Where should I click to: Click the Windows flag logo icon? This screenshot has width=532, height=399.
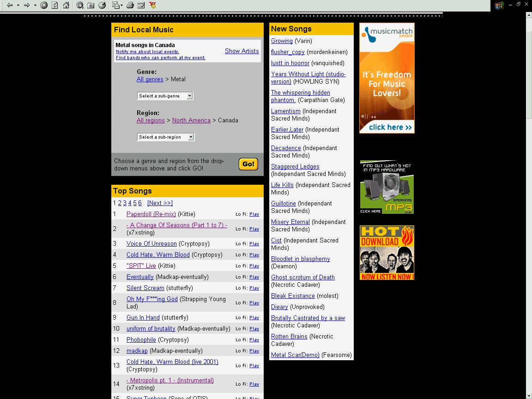click(x=499, y=6)
